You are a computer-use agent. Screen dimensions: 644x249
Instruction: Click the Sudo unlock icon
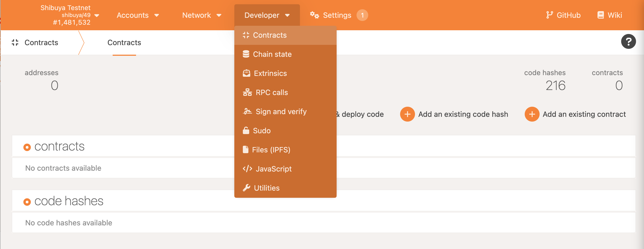(246, 131)
